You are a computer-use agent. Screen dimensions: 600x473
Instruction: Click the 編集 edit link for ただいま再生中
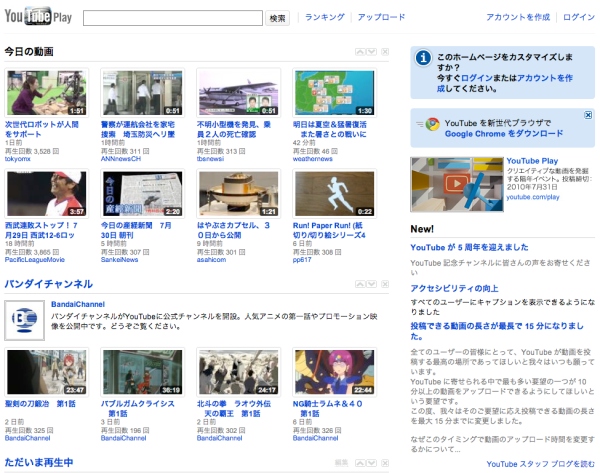[341, 463]
